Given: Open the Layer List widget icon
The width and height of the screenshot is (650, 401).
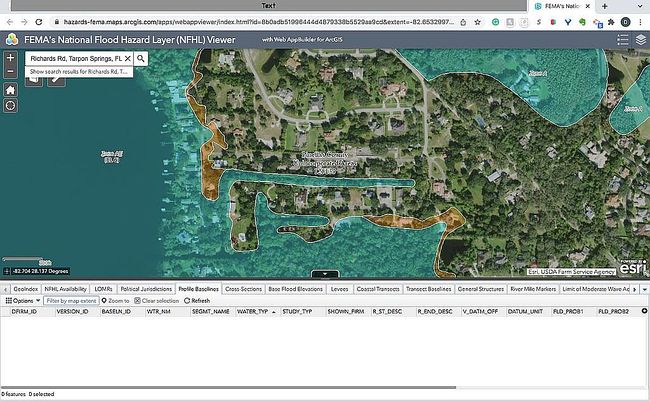Looking at the screenshot, I should click(640, 40).
